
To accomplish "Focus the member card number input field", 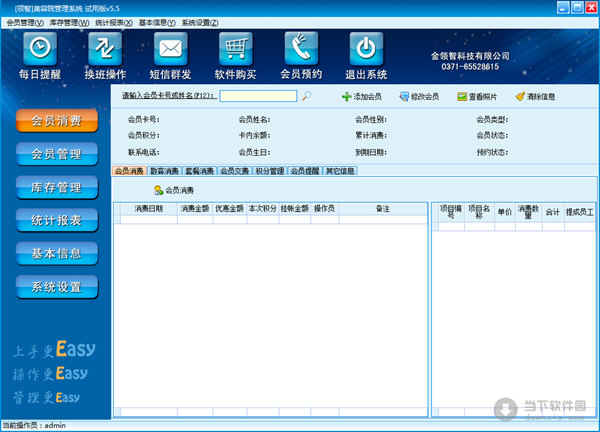I will (x=258, y=96).
